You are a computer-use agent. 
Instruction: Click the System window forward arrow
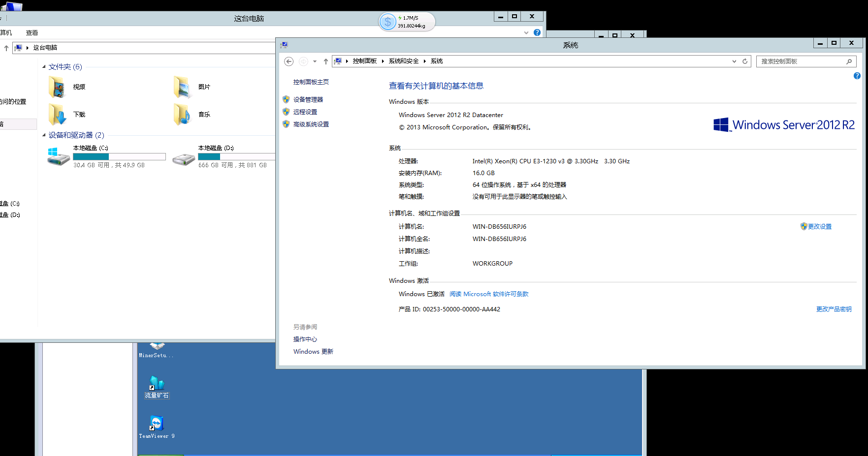303,61
